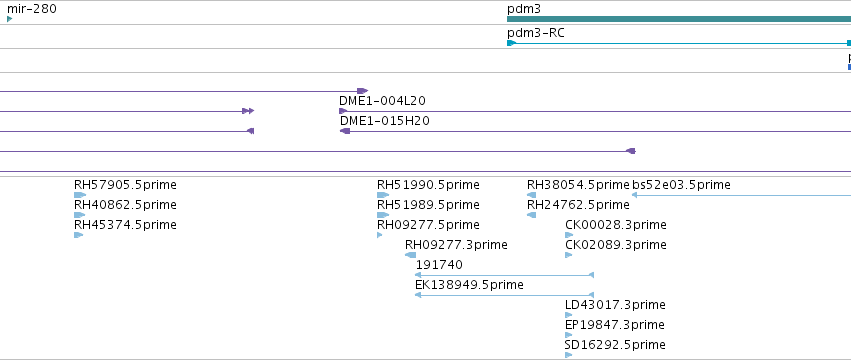This screenshot has height=360, width=851.
Task: Select the bs52e03.5prime feature label
Action: coord(681,185)
